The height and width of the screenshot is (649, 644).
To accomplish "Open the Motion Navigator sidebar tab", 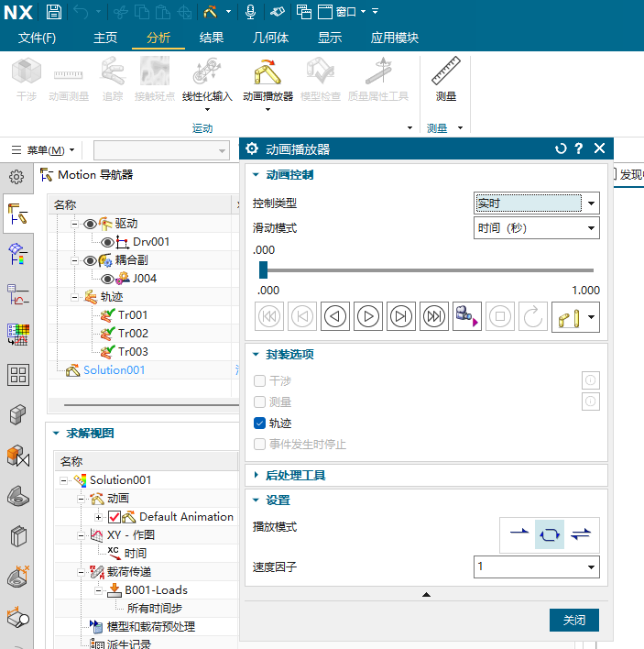I will [17, 214].
